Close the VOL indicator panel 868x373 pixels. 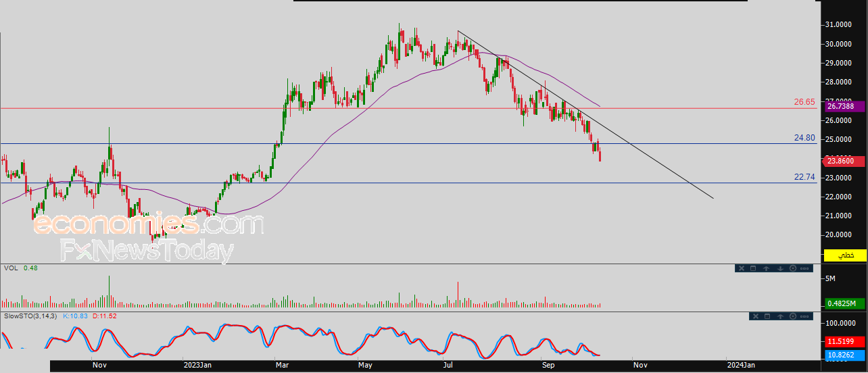click(x=741, y=268)
